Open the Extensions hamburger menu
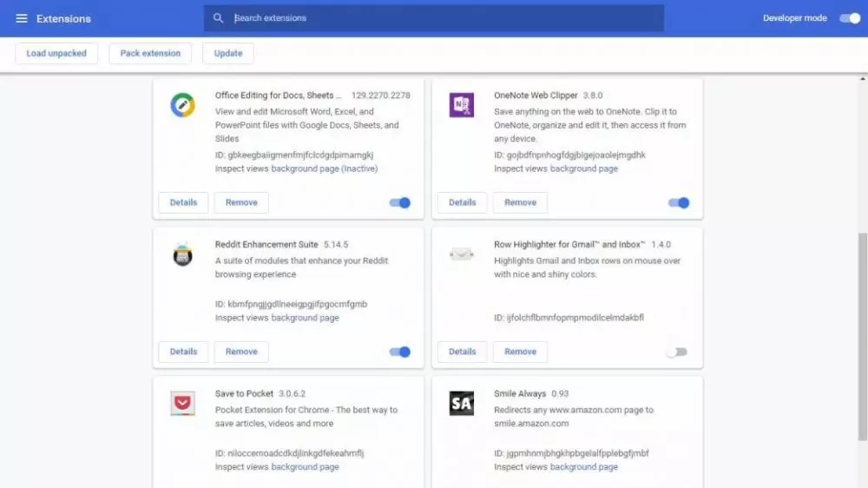The height and width of the screenshot is (488, 868). click(x=21, y=18)
